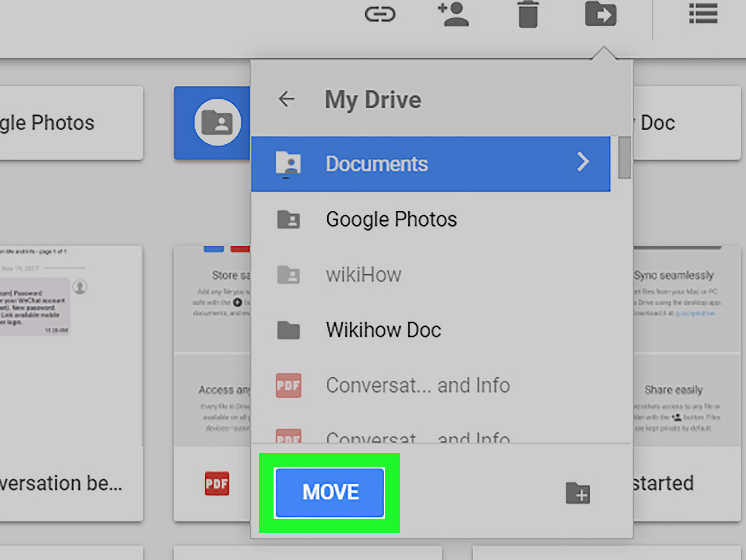The image size is (746, 560).
Task: Open the Store safely file thumbnail
Action: [x=212, y=346]
